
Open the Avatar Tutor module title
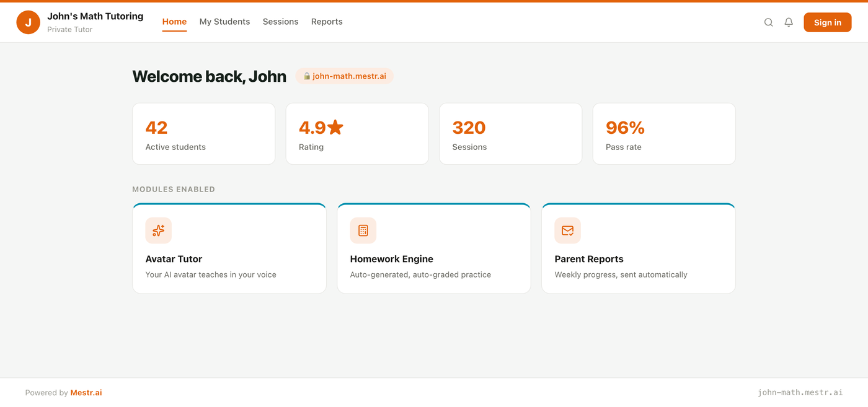pos(174,259)
